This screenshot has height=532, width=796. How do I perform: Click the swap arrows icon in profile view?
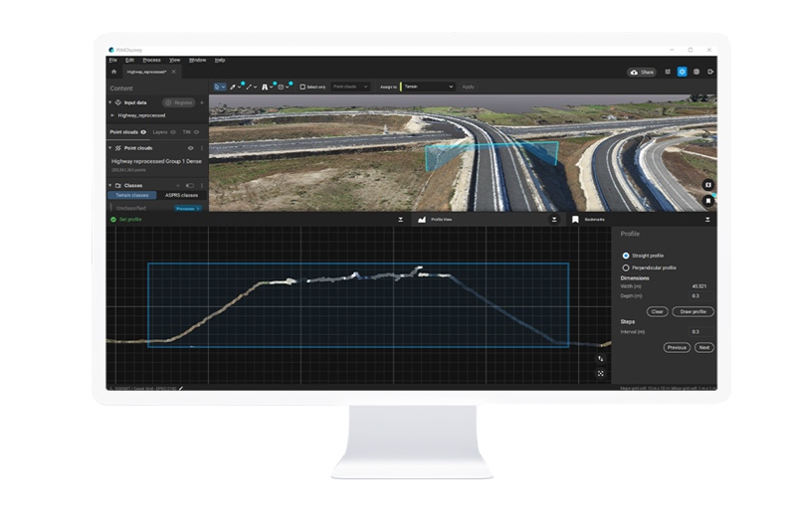coord(601,358)
